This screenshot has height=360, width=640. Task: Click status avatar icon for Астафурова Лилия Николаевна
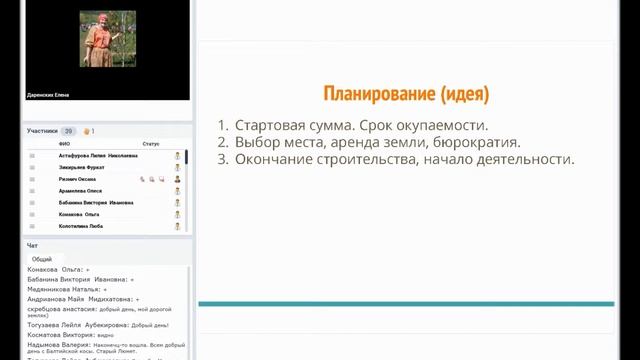click(178, 156)
